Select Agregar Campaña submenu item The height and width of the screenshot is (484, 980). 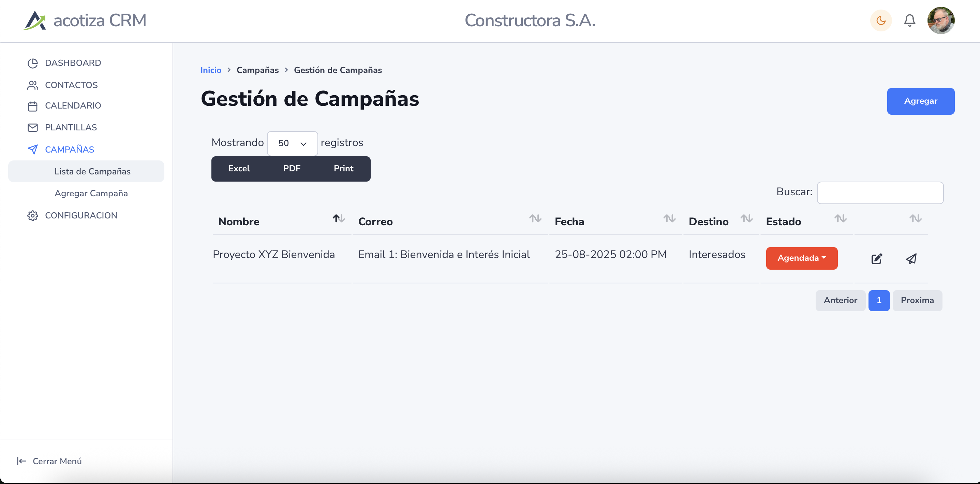pos(91,194)
